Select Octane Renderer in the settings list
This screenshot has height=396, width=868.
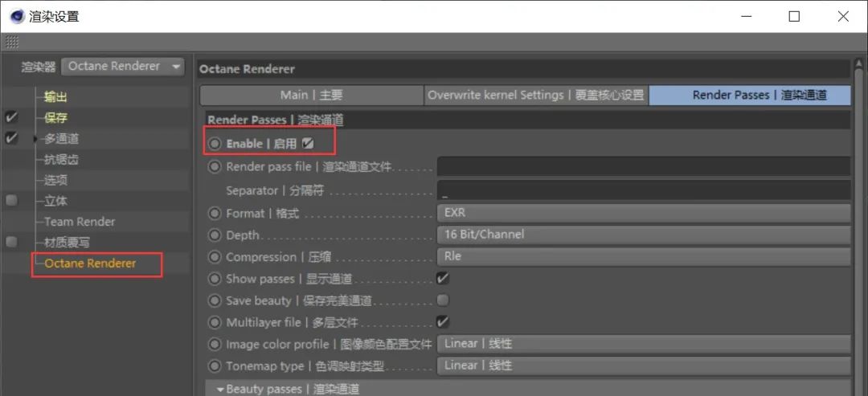[x=90, y=263]
